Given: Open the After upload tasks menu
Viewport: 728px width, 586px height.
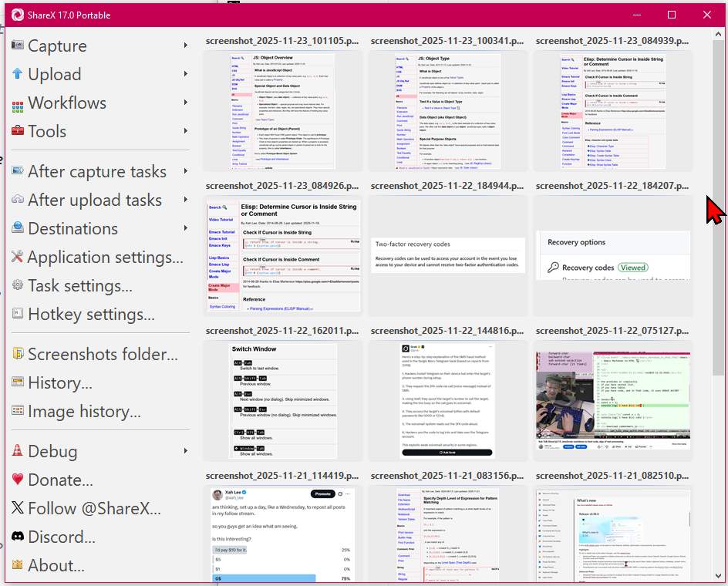Looking at the screenshot, I should coord(95,200).
